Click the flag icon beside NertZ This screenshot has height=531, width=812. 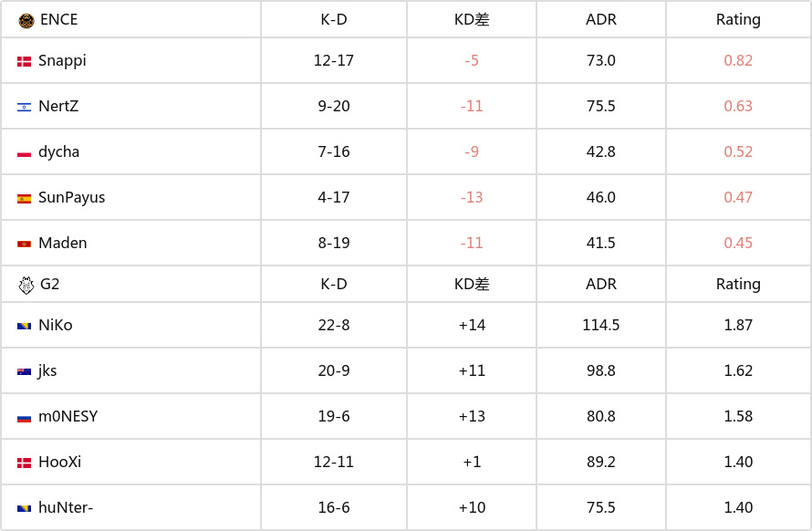24,107
